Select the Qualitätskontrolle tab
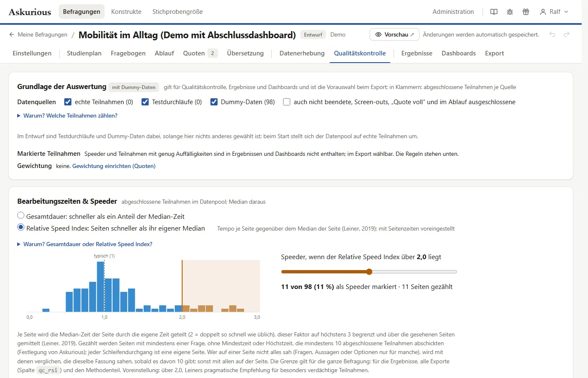 tap(360, 53)
